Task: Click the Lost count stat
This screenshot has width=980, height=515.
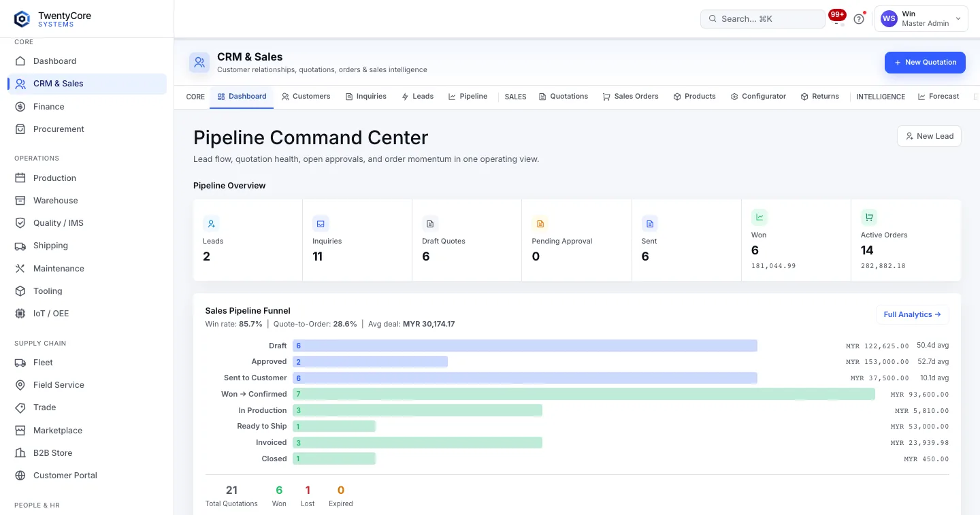Action: [308, 496]
